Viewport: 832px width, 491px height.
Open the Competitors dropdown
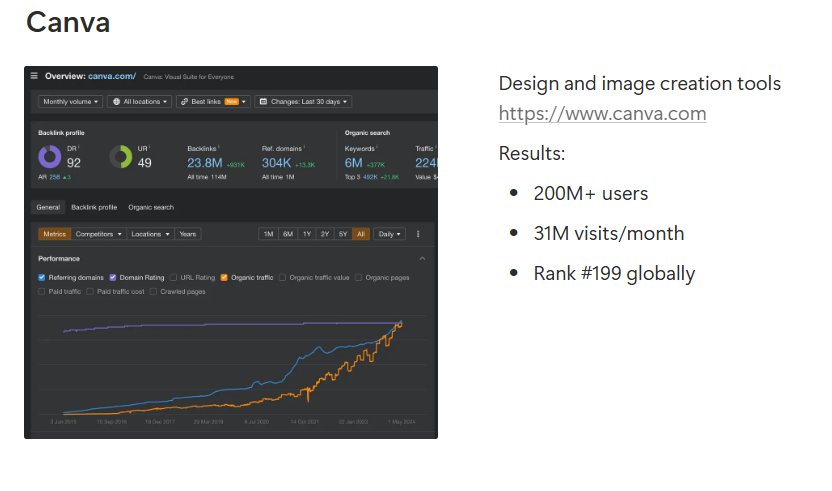[x=99, y=234]
